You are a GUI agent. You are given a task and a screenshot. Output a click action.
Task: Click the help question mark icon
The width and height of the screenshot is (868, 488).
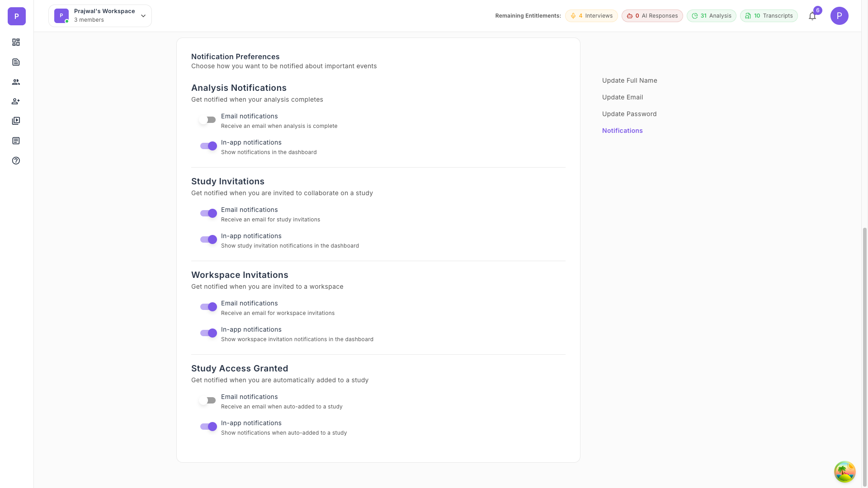pos(16,160)
